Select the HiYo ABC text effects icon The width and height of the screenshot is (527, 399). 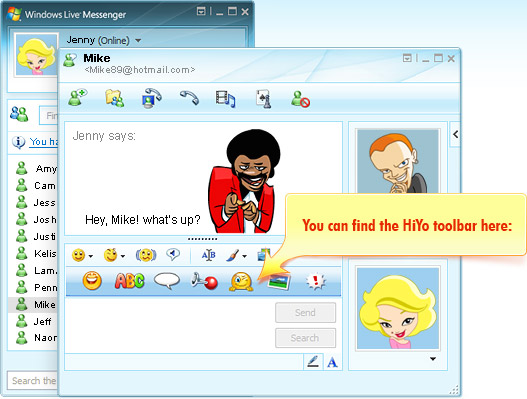coord(130,281)
